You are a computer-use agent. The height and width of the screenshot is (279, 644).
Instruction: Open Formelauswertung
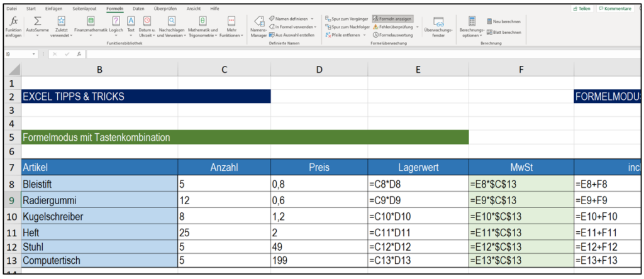tap(393, 35)
